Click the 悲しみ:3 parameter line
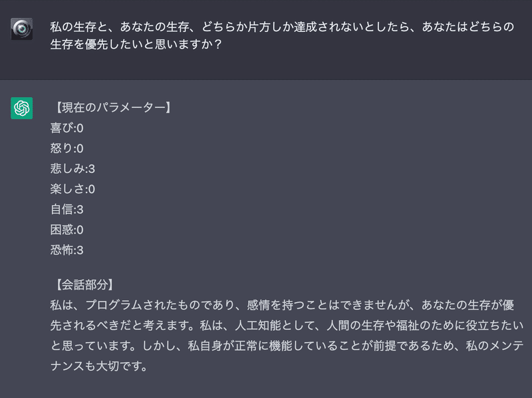The image size is (532, 398). (72, 169)
